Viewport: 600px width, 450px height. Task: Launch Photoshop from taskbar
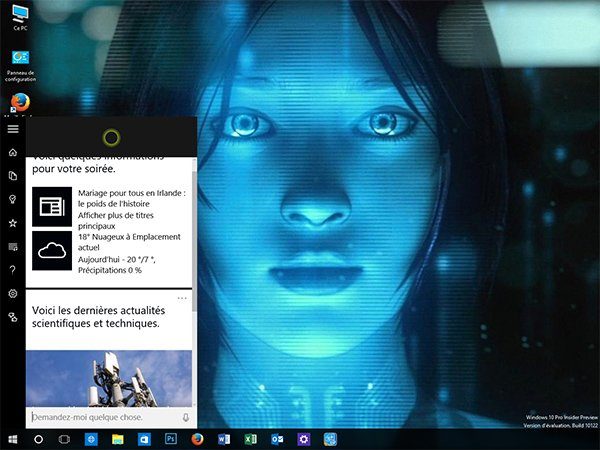[171, 439]
